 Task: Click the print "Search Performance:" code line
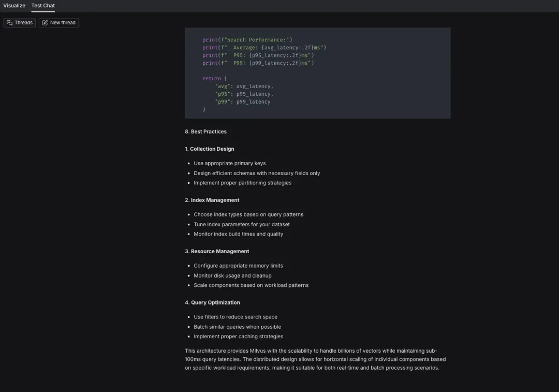247,40
